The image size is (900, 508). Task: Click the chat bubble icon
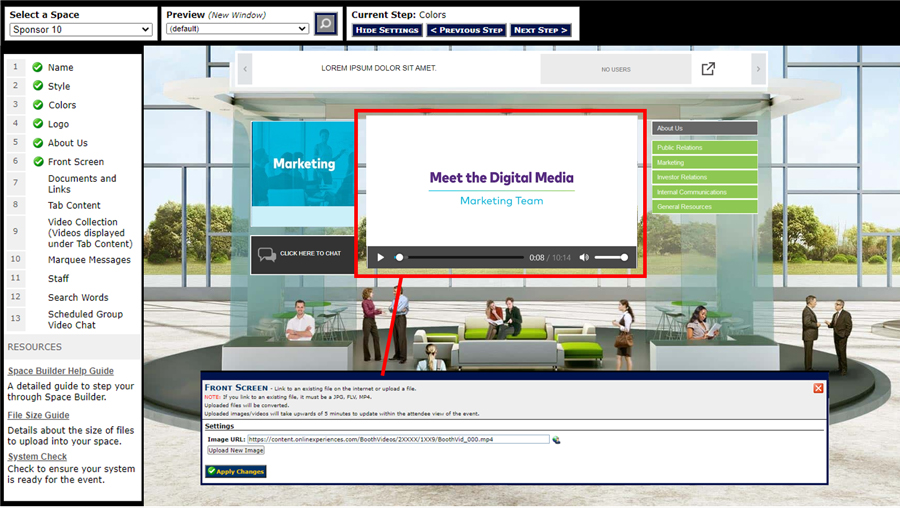(267, 254)
